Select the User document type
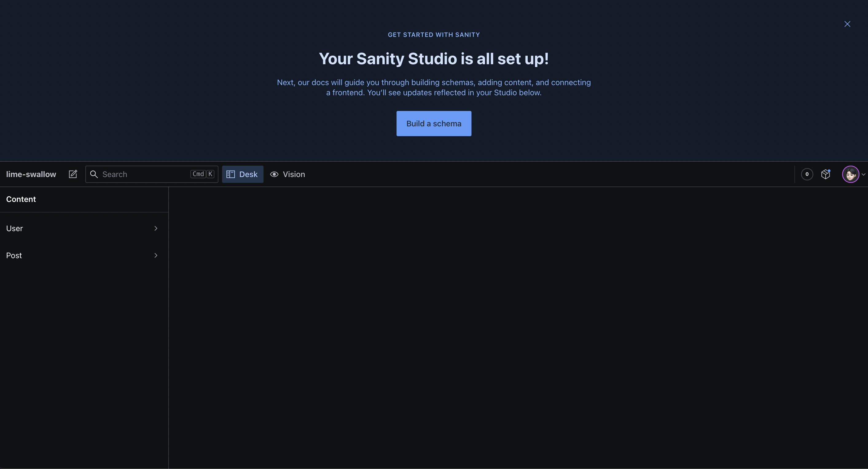 pos(14,228)
